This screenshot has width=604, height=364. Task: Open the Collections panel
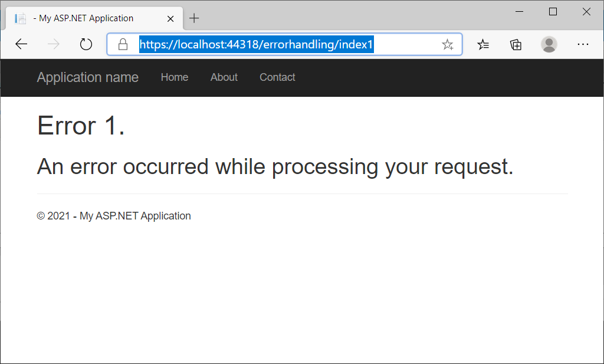click(x=516, y=44)
